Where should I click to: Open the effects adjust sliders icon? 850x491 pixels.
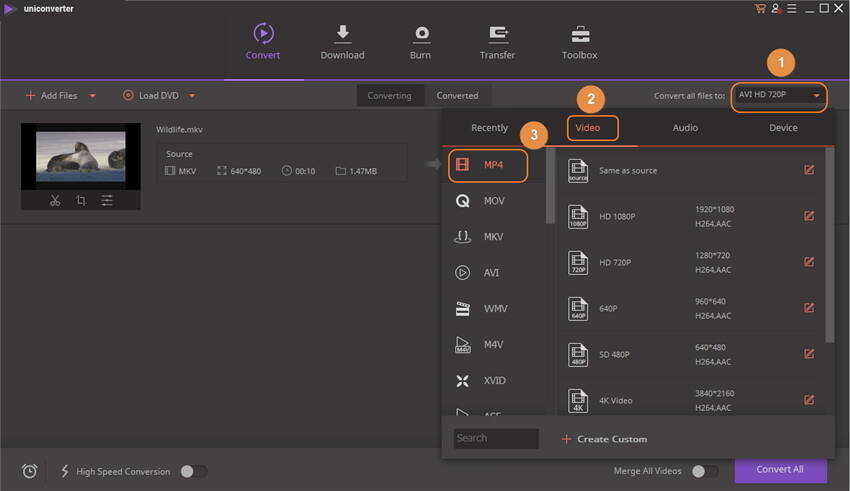click(x=107, y=201)
